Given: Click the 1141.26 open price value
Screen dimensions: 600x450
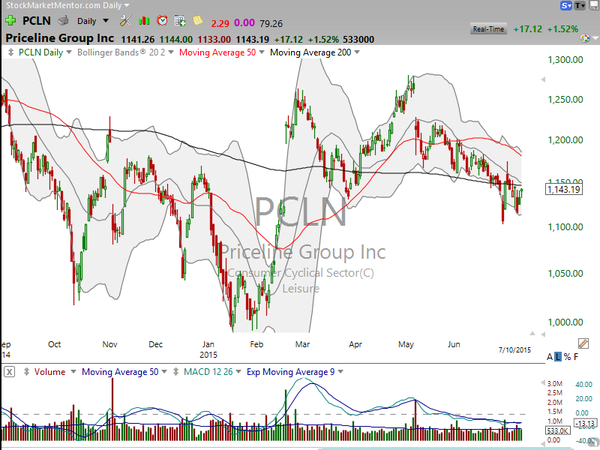Looking at the screenshot, I should click(x=138, y=39).
